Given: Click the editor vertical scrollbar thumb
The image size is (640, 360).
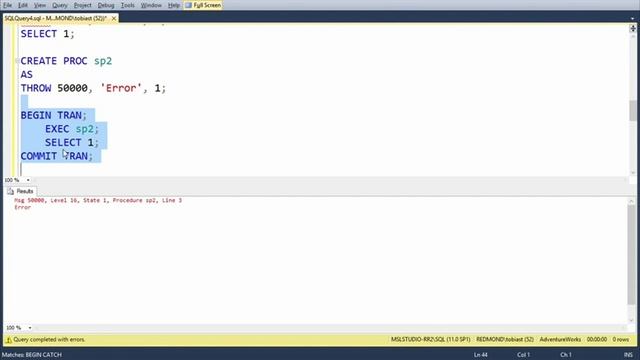Looking at the screenshot, I should pyautogui.click(x=633, y=110).
